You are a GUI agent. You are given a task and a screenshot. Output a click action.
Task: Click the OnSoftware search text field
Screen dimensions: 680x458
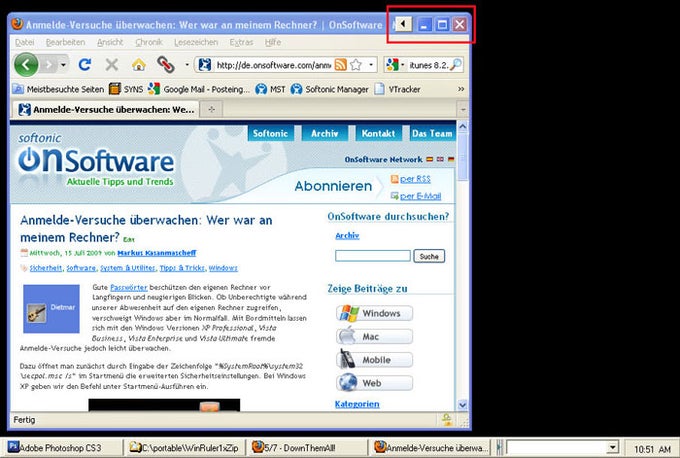pos(373,256)
